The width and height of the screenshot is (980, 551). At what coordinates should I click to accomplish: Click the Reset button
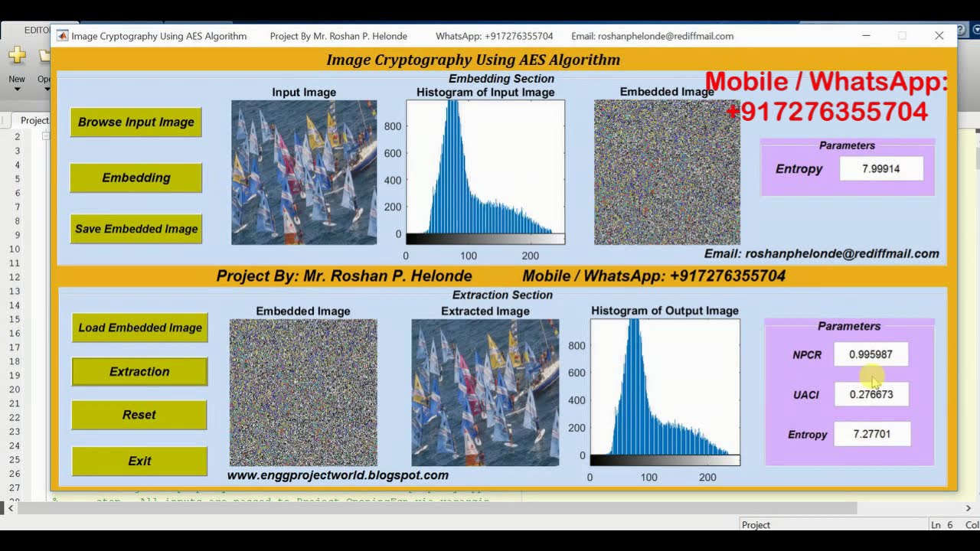point(139,415)
